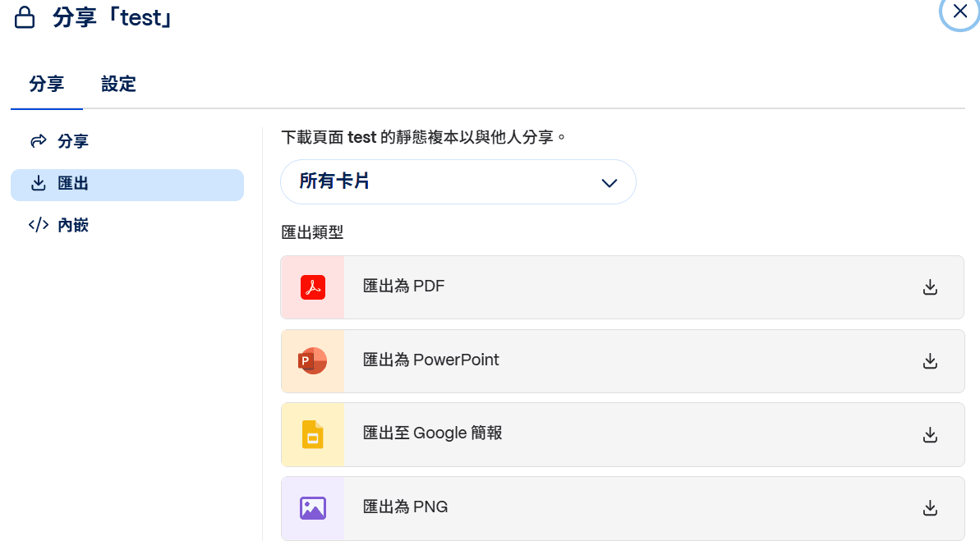This screenshot has height=541, width=980.
Task: Click download arrow for Google 簡報 export
Action: coord(930,434)
